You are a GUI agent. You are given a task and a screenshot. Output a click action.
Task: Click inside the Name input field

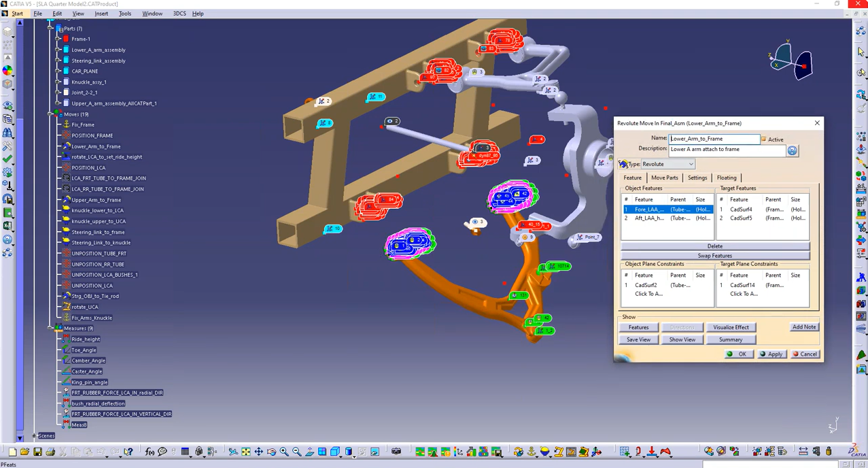click(x=714, y=139)
